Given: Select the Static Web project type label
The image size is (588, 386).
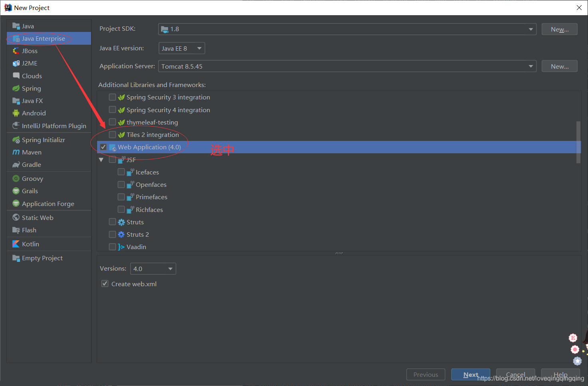Looking at the screenshot, I should (38, 218).
